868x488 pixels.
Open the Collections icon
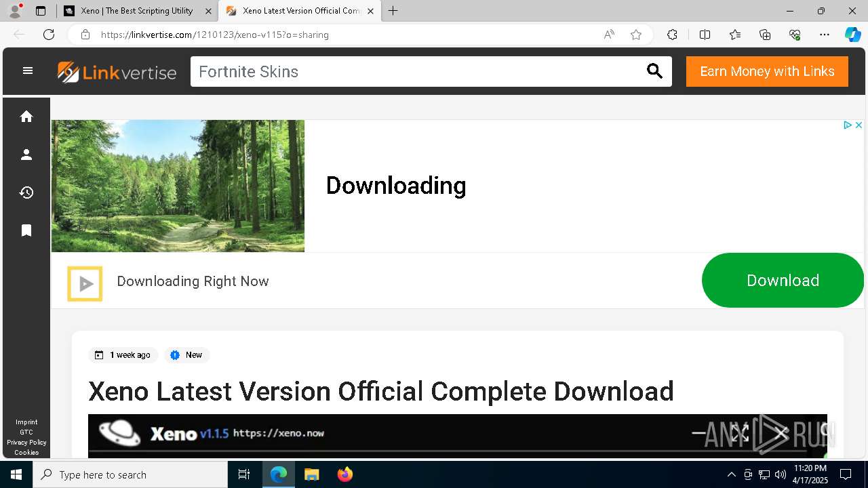(765, 35)
